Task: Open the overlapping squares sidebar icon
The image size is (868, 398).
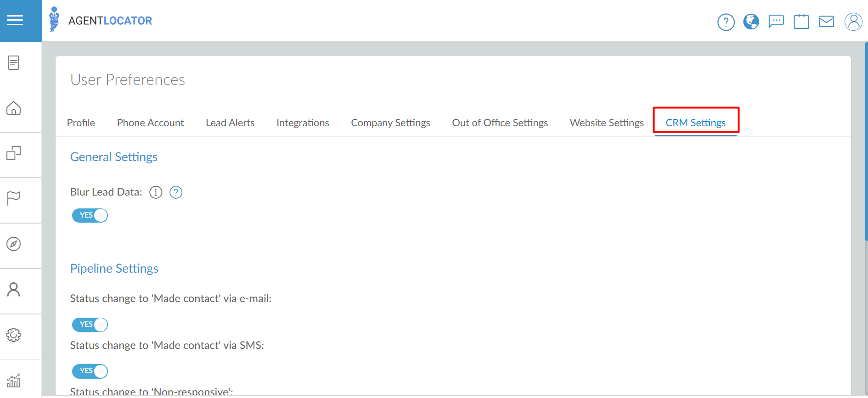Action: (14, 153)
